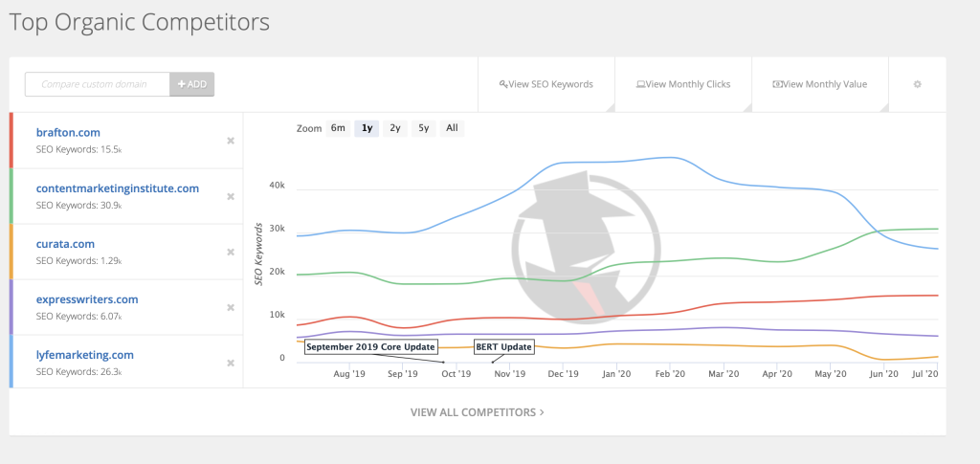Click the SEO Keywords vertical axis title
This screenshot has width=980, height=464.
pos(258,254)
